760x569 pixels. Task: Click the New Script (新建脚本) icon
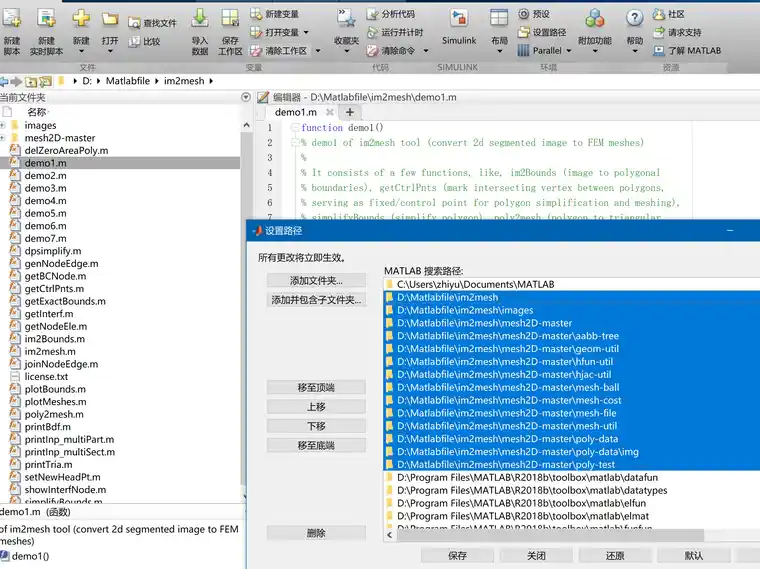coord(11,18)
